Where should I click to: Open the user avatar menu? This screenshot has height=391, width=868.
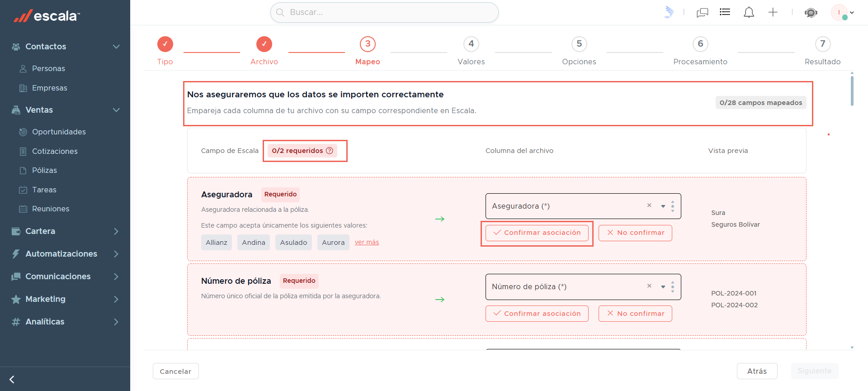coord(842,13)
